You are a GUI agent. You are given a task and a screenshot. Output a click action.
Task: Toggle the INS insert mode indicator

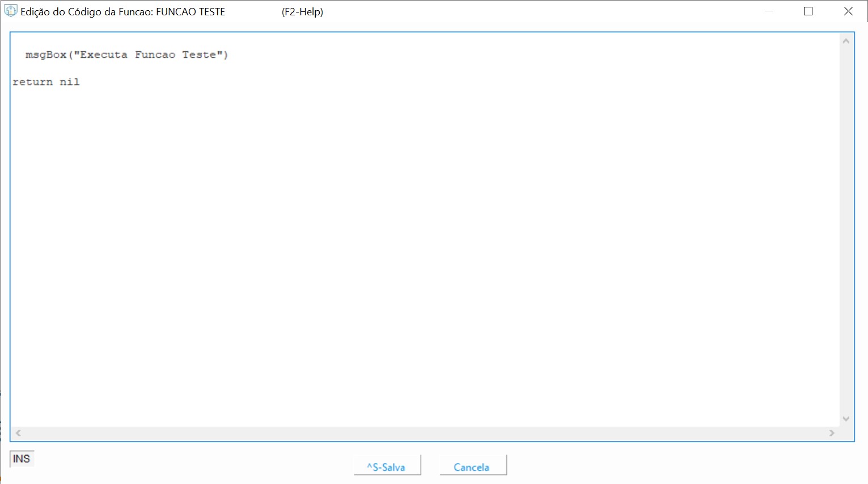pyautogui.click(x=22, y=458)
